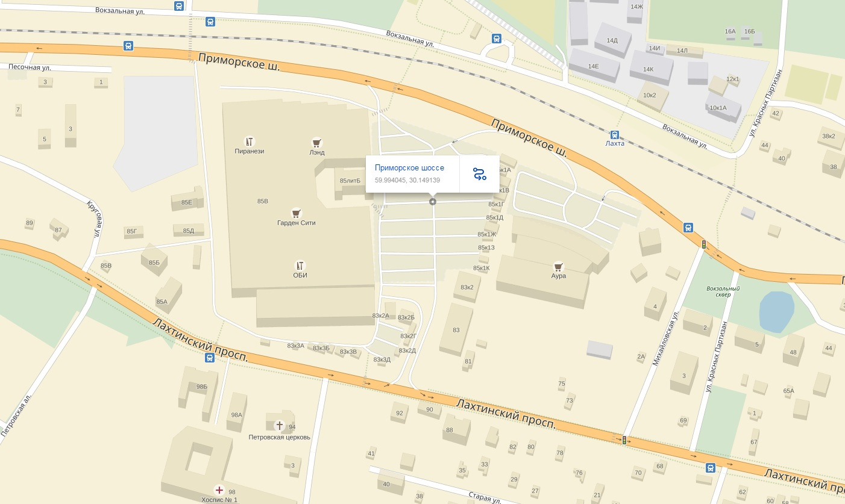This screenshot has width=845, height=504.
Task: Select building labeled 14Д
Action: pyautogui.click(x=612, y=40)
